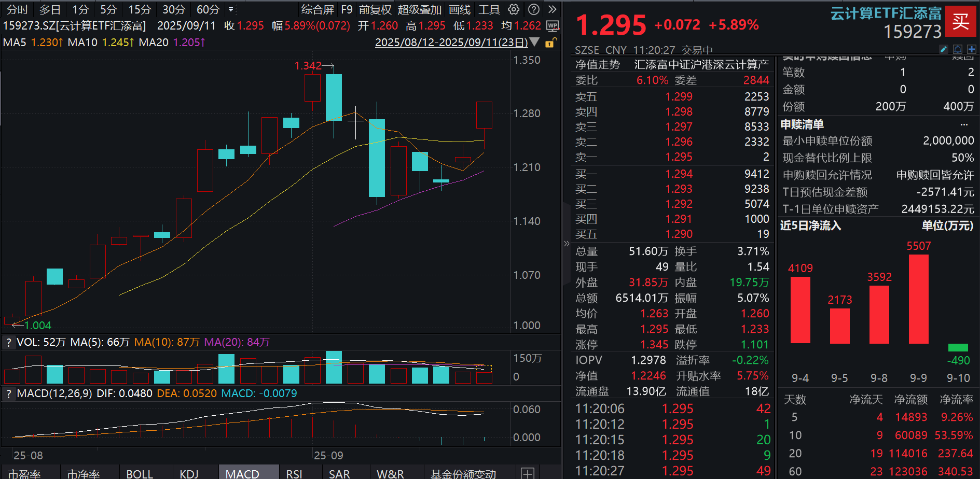The width and height of the screenshot is (980, 479).
Task: Open the help question mark icon
Action: [534, 9]
